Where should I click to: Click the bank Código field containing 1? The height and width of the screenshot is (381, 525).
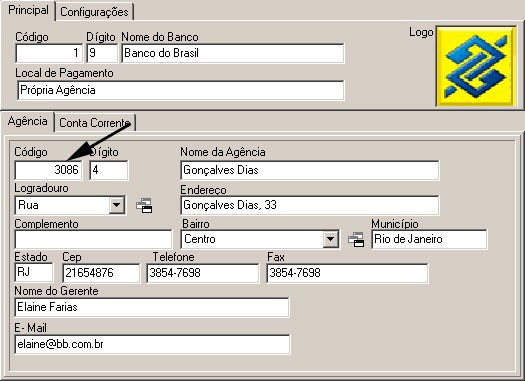[x=49, y=53]
